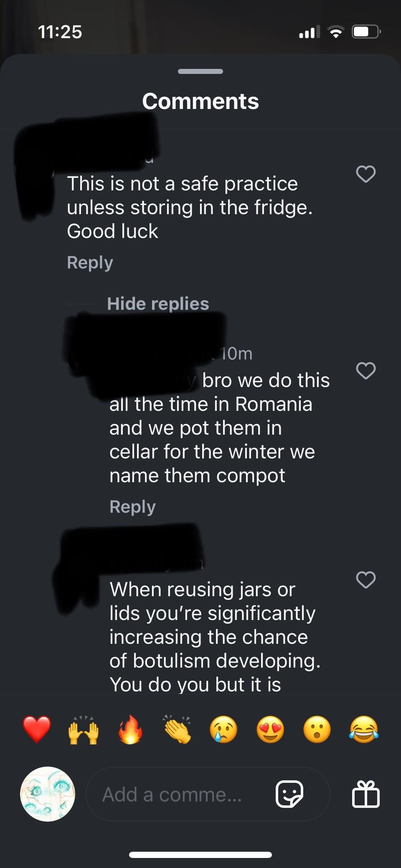Screen dimensions: 401x868
Task: Like the botulism reusing jars reply
Action: (365, 580)
